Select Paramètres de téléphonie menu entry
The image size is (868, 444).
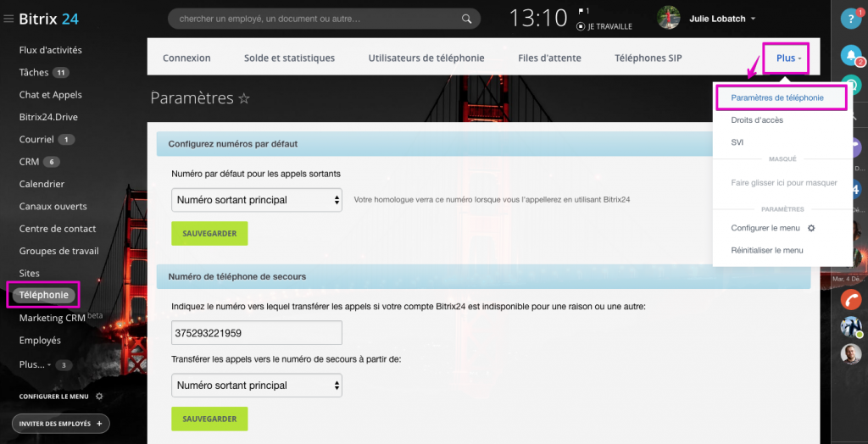pyautogui.click(x=777, y=98)
